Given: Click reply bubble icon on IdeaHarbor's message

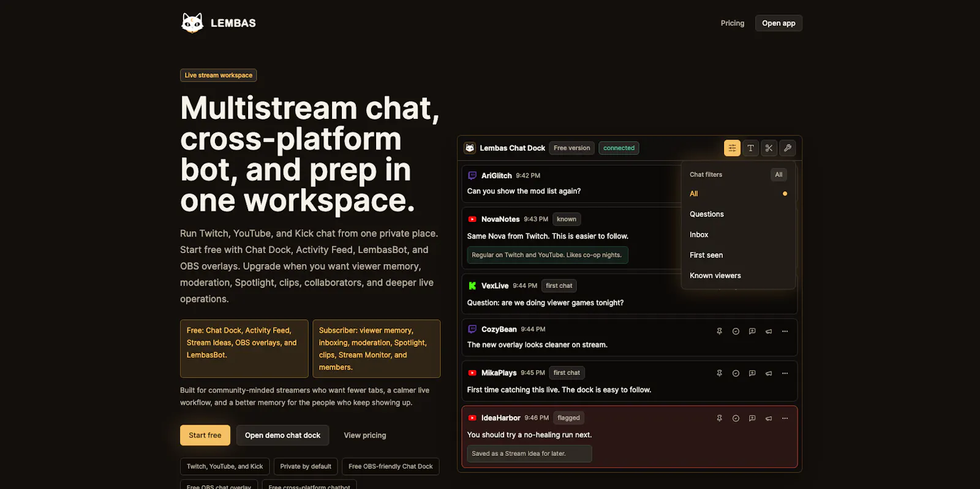Looking at the screenshot, I should tap(752, 418).
